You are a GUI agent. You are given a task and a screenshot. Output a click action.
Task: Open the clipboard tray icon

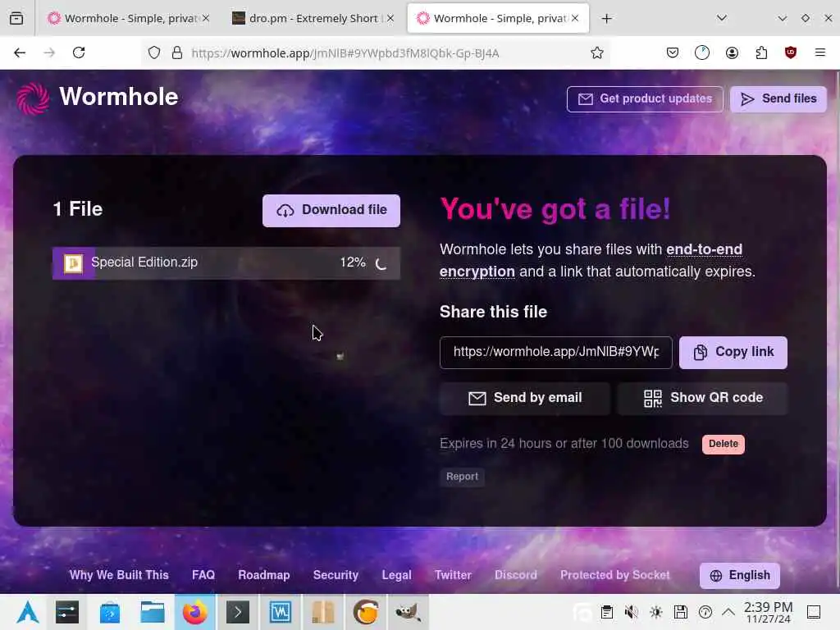coord(607,612)
